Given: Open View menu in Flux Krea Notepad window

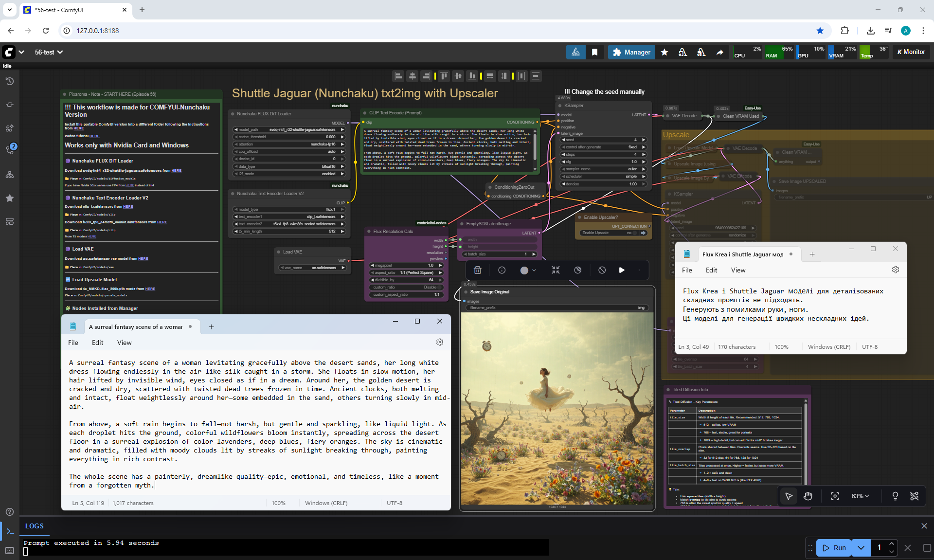Looking at the screenshot, I should pyautogui.click(x=737, y=271).
